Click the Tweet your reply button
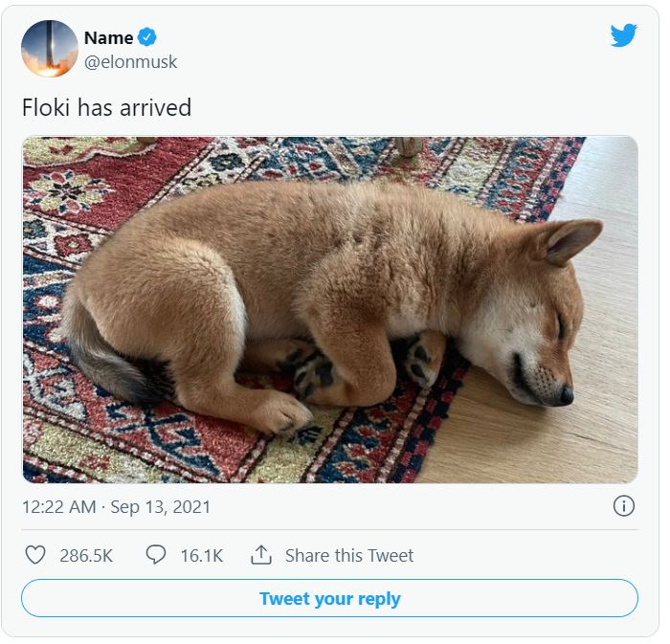Image resolution: width=670 pixels, height=644 pixels. [329, 598]
